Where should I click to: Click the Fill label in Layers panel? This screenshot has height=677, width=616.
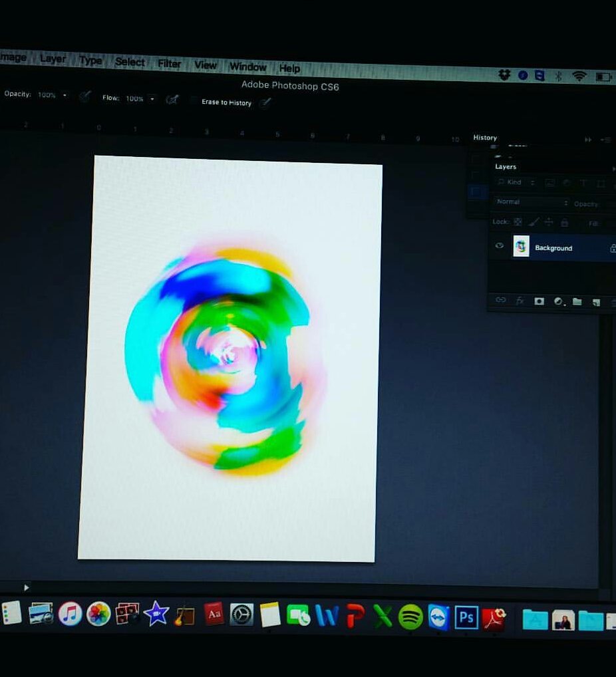click(x=593, y=223)
